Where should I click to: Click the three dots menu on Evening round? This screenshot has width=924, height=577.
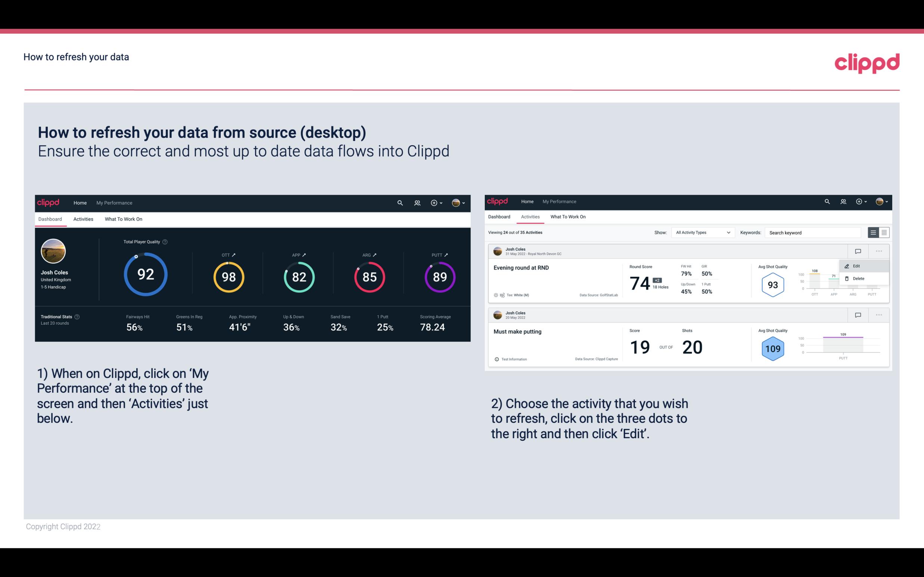tap(879, 251)
